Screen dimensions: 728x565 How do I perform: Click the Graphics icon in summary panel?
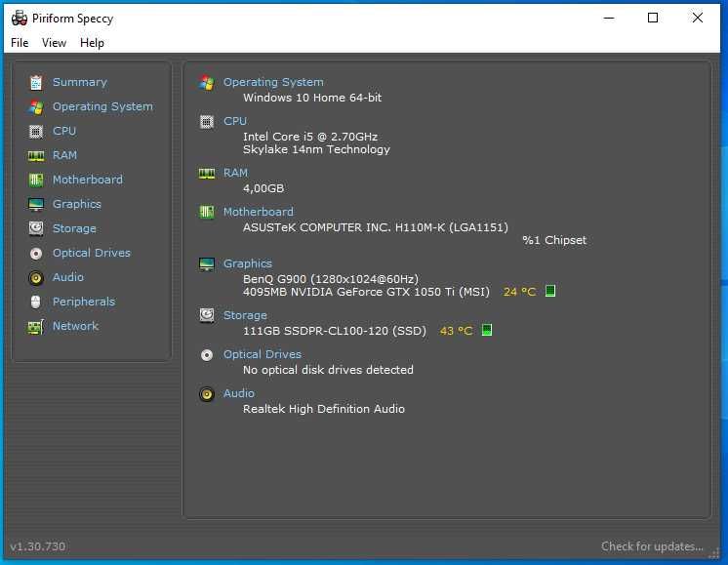[207, 264]
